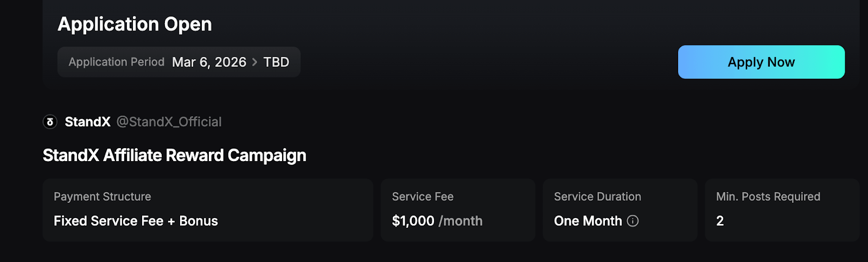Click the minimum posts value 2
Image resolution: width=868 pixels, height=262 pixels.
[x=720, y=221]
